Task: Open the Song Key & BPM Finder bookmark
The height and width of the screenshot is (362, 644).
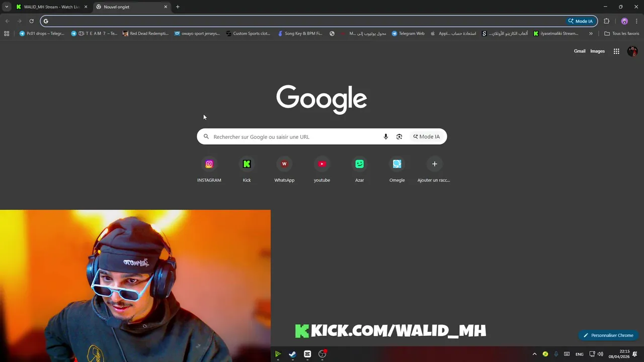Action: coord(300,34)
